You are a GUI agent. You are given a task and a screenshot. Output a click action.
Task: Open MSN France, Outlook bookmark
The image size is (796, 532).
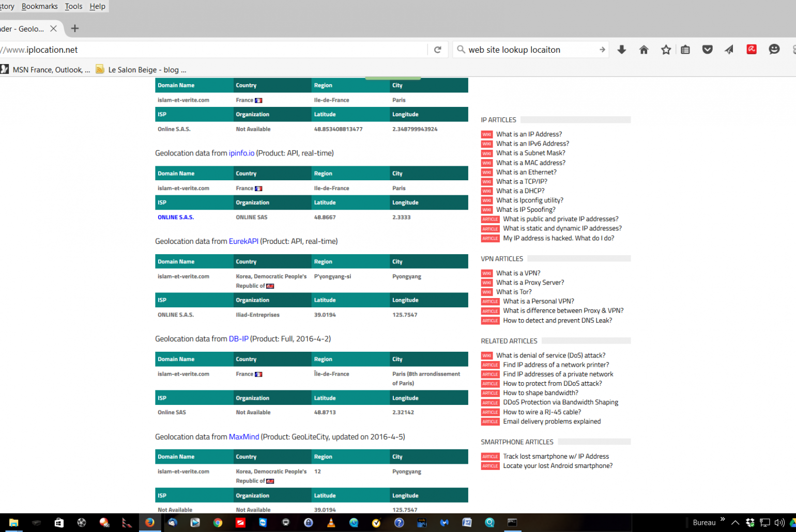[45, 70]
